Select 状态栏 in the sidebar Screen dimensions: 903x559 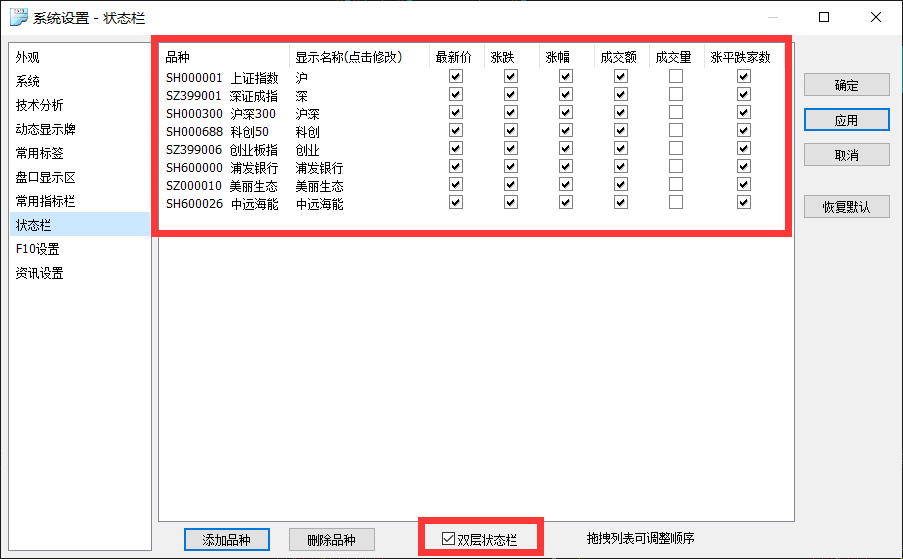(80, 225)
